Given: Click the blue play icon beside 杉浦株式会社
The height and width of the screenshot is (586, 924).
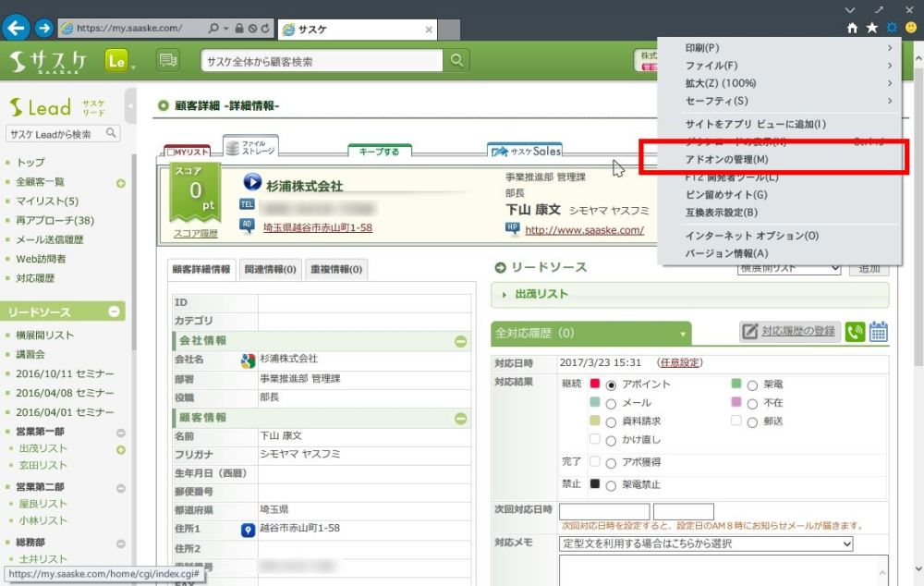Looking at the screenshot, I should (x=252, y=184).
